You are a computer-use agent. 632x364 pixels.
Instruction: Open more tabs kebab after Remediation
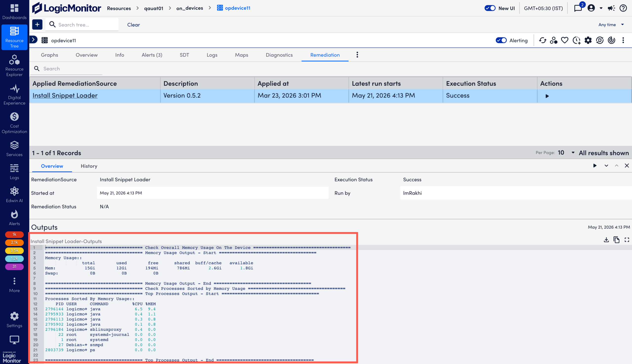tap(357, 55)
